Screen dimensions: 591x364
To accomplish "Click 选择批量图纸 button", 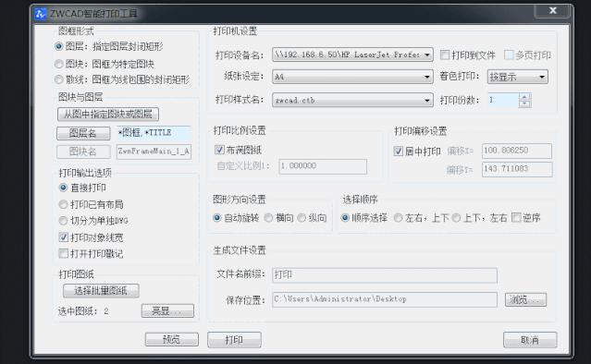I will pyautogui.click(x=101, y=291).
